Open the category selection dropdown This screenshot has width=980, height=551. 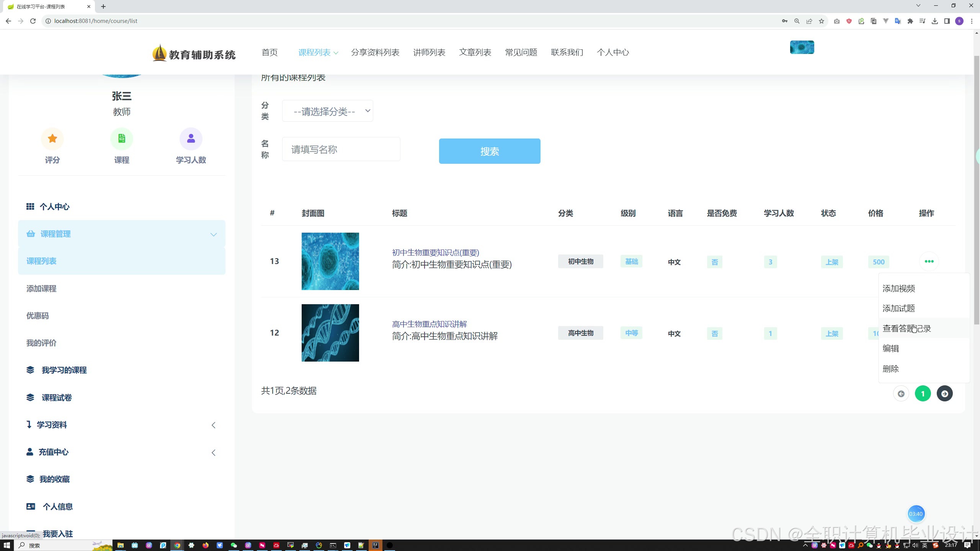point(327,111)
